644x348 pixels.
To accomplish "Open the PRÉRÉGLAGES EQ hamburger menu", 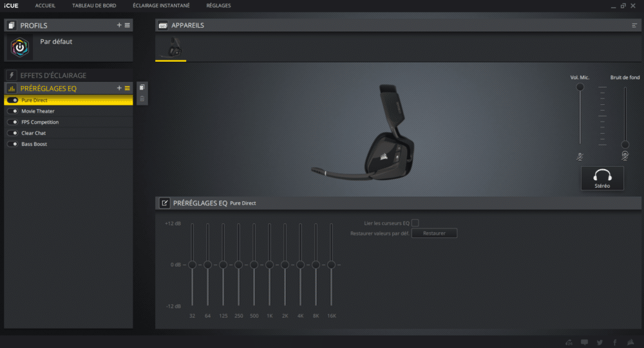I will 127,88.
